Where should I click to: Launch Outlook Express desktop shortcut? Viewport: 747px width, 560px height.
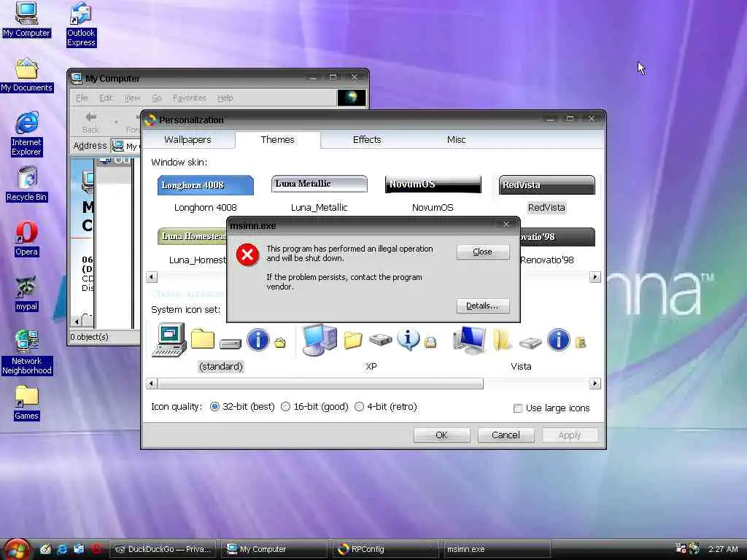pos(81,24)
